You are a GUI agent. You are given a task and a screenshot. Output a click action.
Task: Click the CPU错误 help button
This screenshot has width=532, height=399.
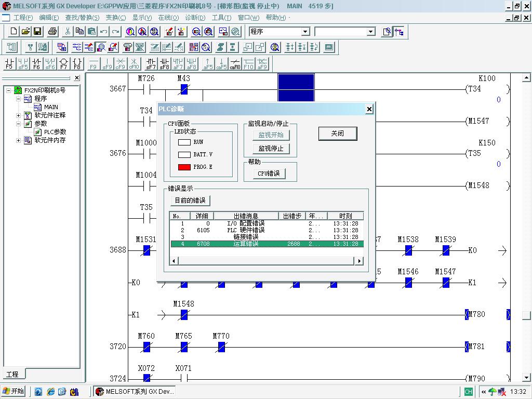click(269, 174)
